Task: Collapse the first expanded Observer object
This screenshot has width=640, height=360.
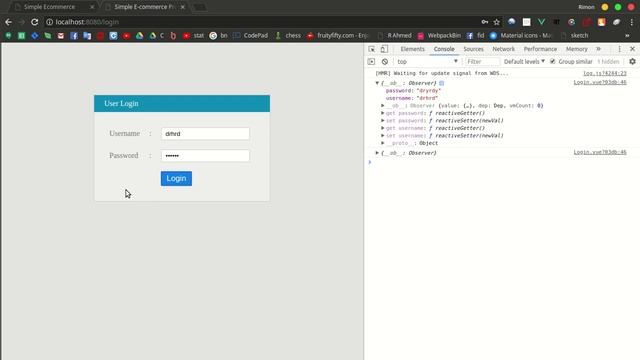Action: 377,83
